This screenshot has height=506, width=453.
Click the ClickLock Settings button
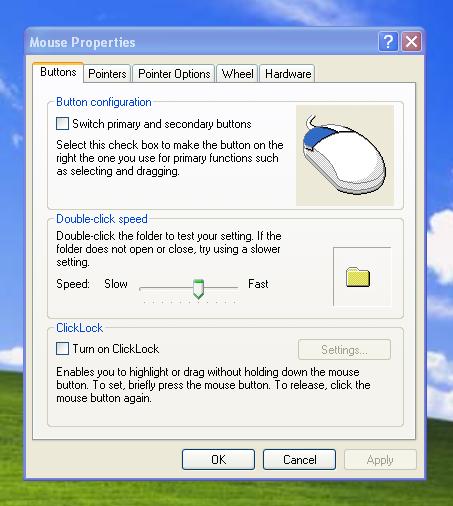pyautogui.click(x=344, y=350)
